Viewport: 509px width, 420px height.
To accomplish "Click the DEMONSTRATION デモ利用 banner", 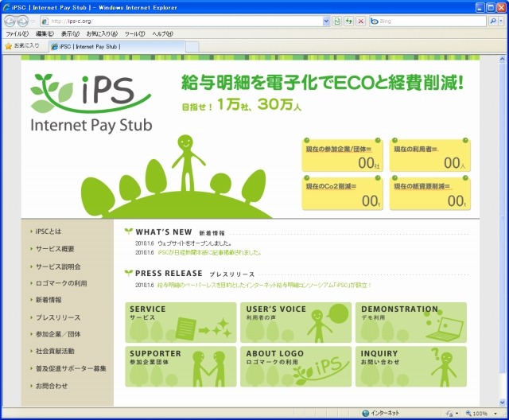I will (411, 322).
